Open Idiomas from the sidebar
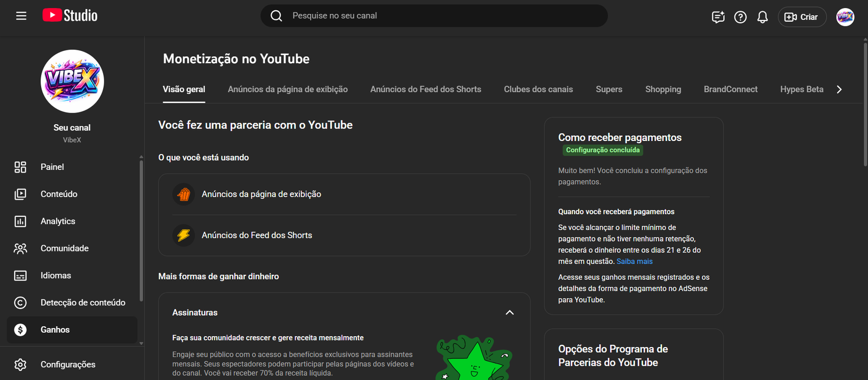This screenshot has width=868, height=380. pos(72,275)
